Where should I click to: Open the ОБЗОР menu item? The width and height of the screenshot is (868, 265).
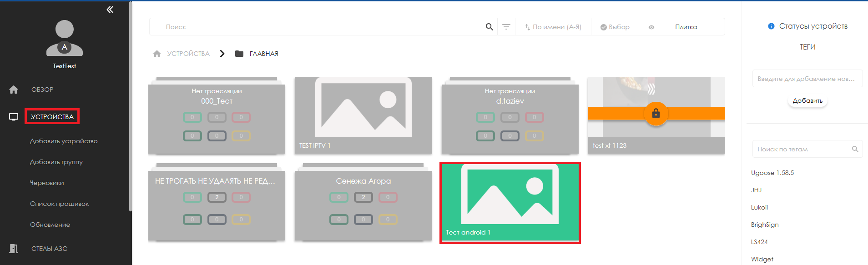click(x=42, y=90)
